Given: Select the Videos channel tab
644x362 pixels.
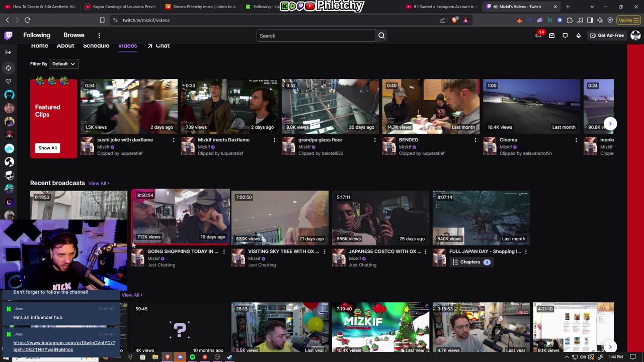Looking at the screenshot, I should pyautogui.click(x=127, y=46).
